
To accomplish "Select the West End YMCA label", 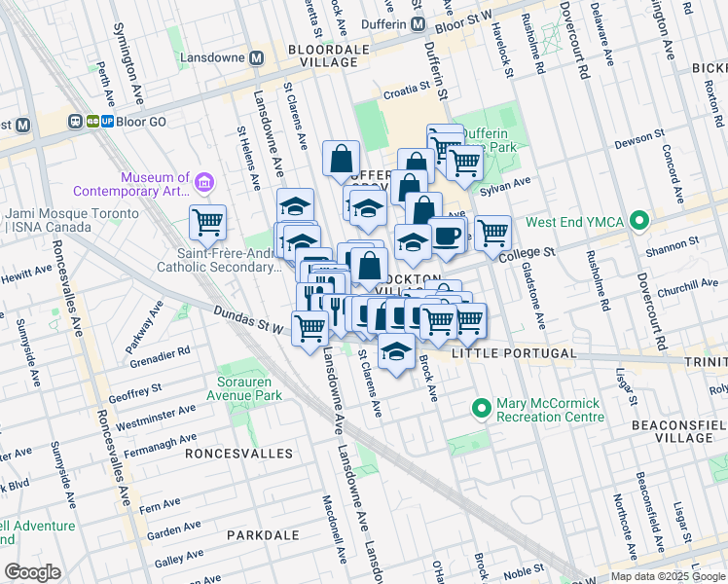I will click(575, 222).
